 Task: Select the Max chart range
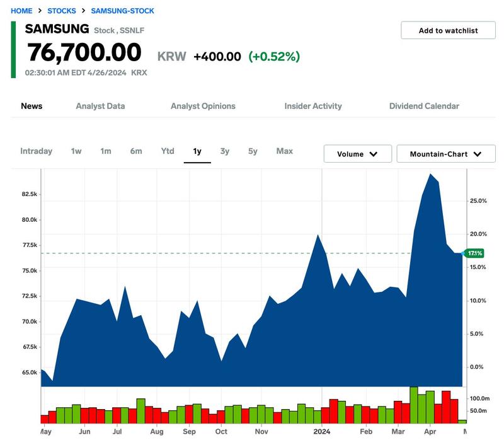point(285,151)
